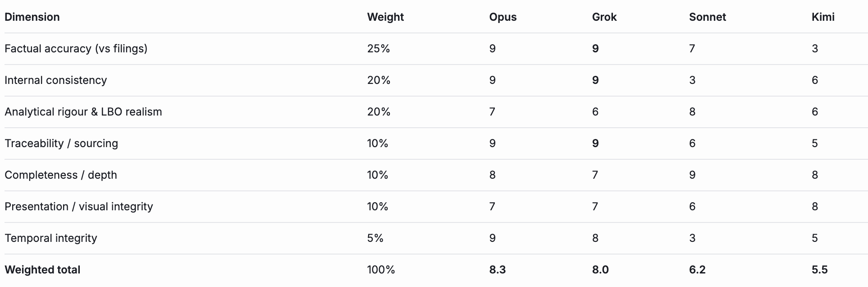This screenshot has width=868, height=287.
Task: Click Grok weighted total 8.0
Action: (600, 270)
